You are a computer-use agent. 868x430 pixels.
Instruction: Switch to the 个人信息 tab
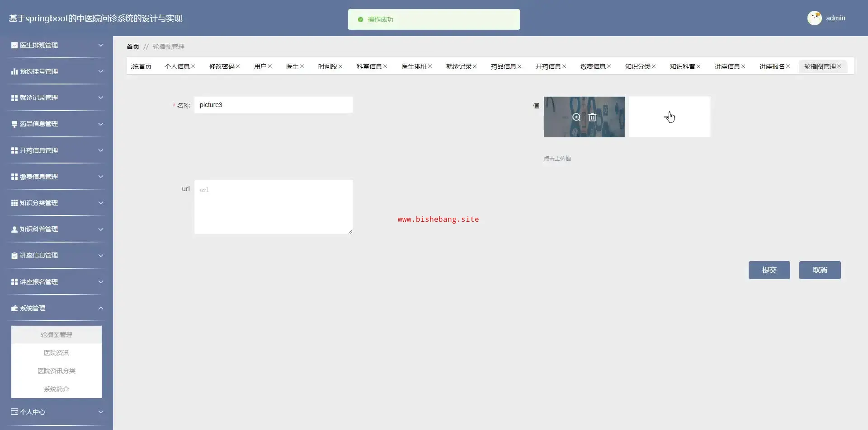(177, 66)
